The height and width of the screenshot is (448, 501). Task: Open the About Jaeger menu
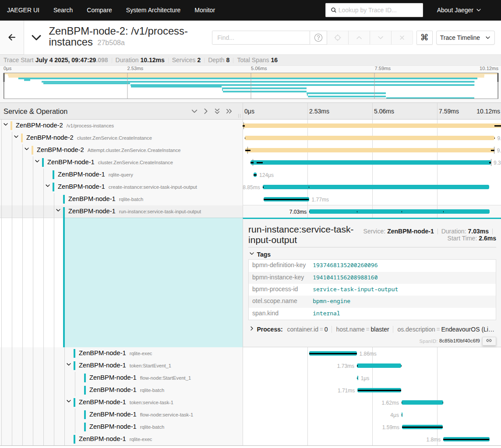pos(459,10)
